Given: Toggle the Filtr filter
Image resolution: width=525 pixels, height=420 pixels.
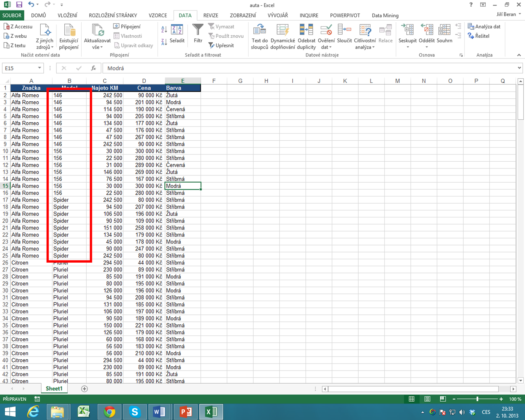Looking at the screenshot, I should (x=198, y=34).
